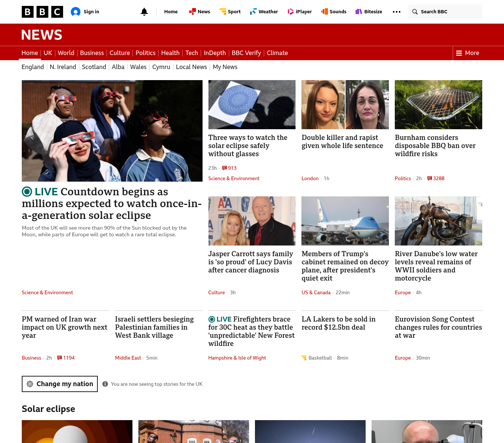Open the disposable BBQ grill thumbnail
The height and width of the screenshot is (443, 504).
(438, 104)
